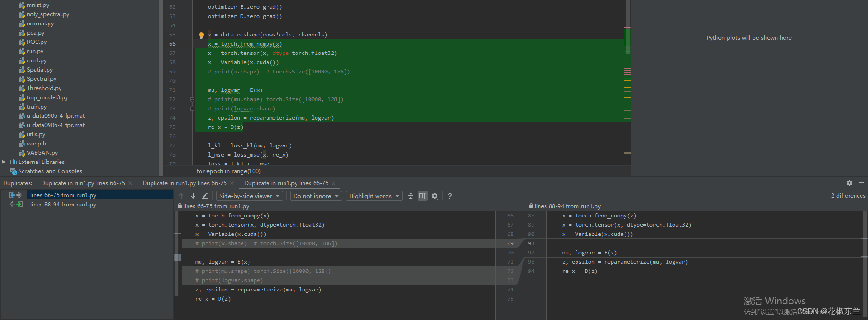This screenshot has height=320, width=868.
Task: Click the red error stripe marks beside editor scrollbar
Action: pos(627,72)
